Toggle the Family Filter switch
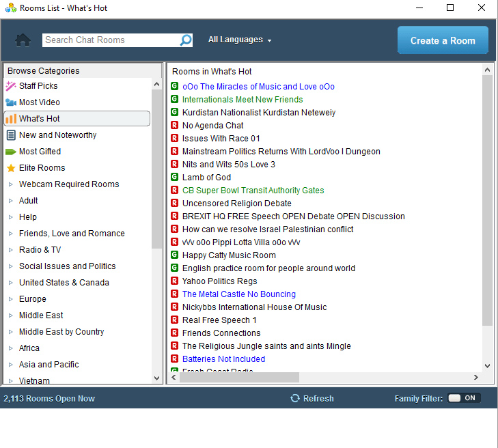Image resolution: width=498 pixels, height=448 pixels. pos(465,398)
